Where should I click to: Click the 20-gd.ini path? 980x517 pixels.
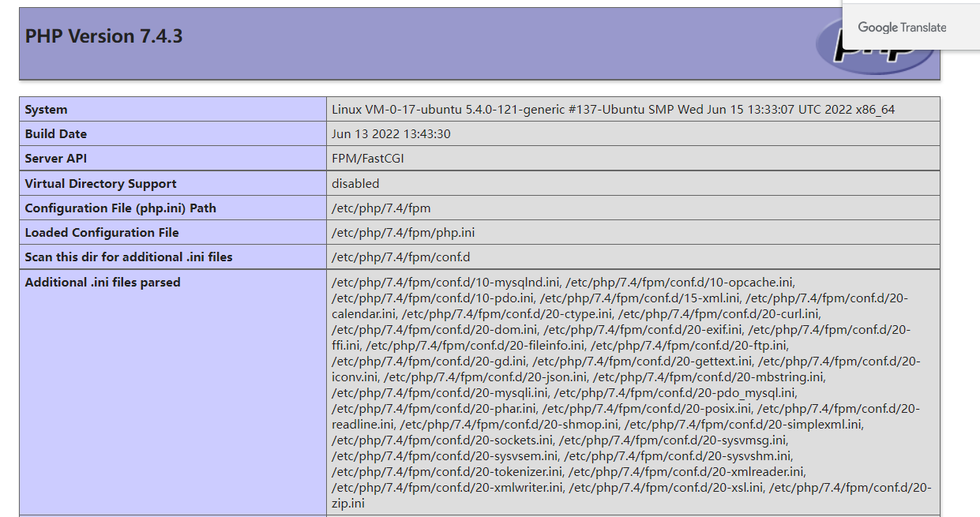[x=428, y=362]
